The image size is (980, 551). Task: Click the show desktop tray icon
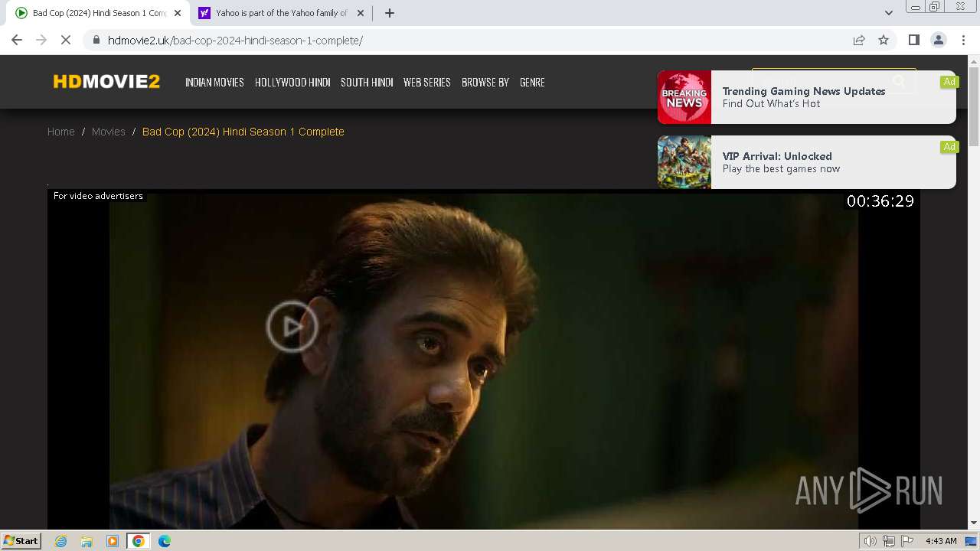pyautogui.click(x=972, y=541)
